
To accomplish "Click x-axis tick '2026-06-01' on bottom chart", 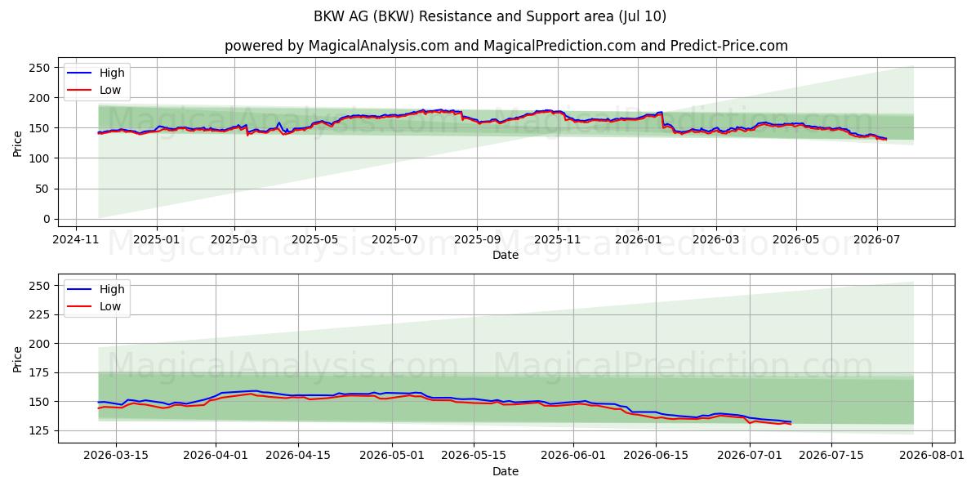I will (572, 456).
